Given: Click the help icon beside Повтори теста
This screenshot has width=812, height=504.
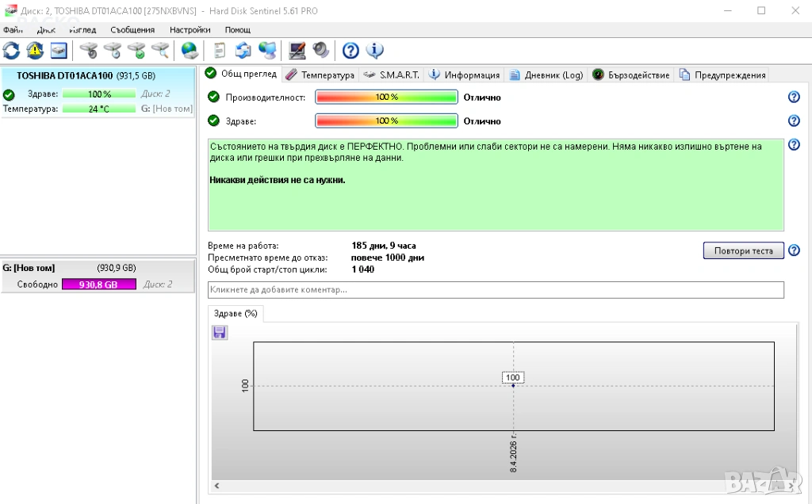Looking at the screenshot, I should [x=794, y=250].
